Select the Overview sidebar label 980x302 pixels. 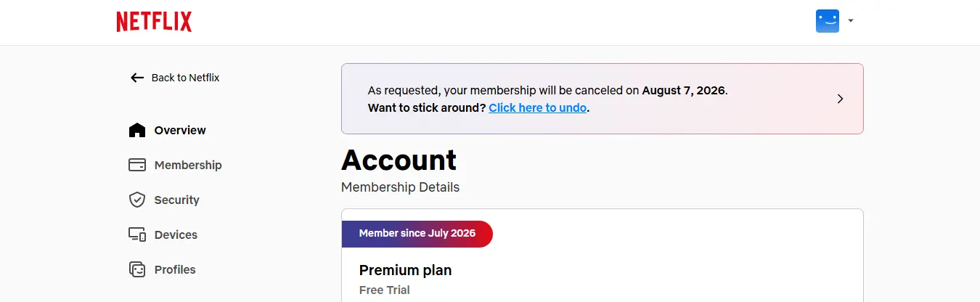(x=180, y=130)
